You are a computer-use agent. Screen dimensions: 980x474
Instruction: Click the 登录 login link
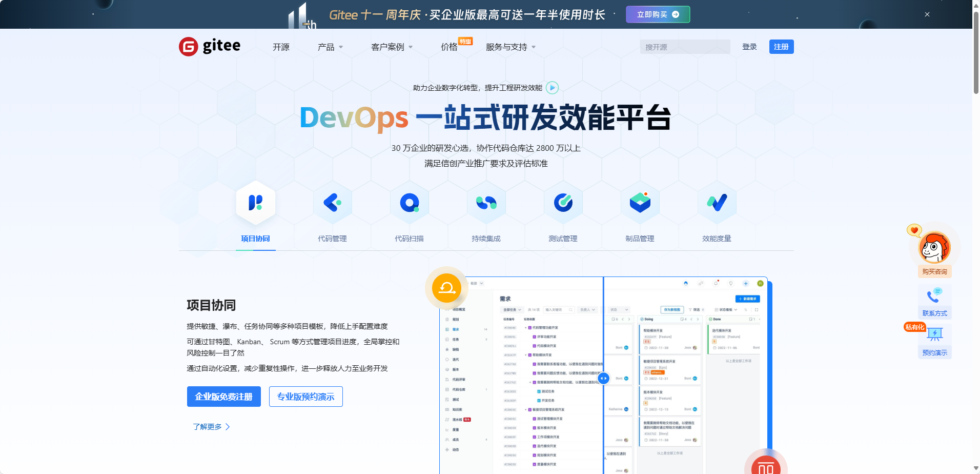point(749,47)
